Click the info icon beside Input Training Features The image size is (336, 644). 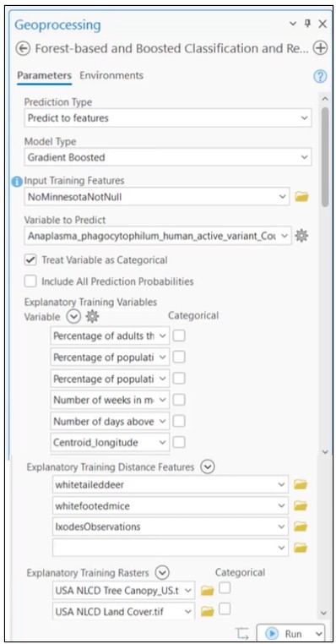[x=17, y=181]
